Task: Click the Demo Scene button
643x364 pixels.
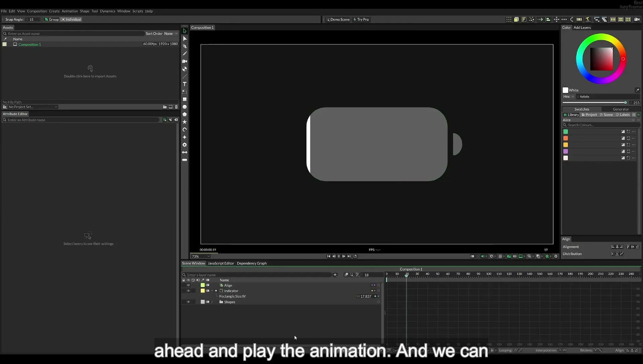Action: 338,19
